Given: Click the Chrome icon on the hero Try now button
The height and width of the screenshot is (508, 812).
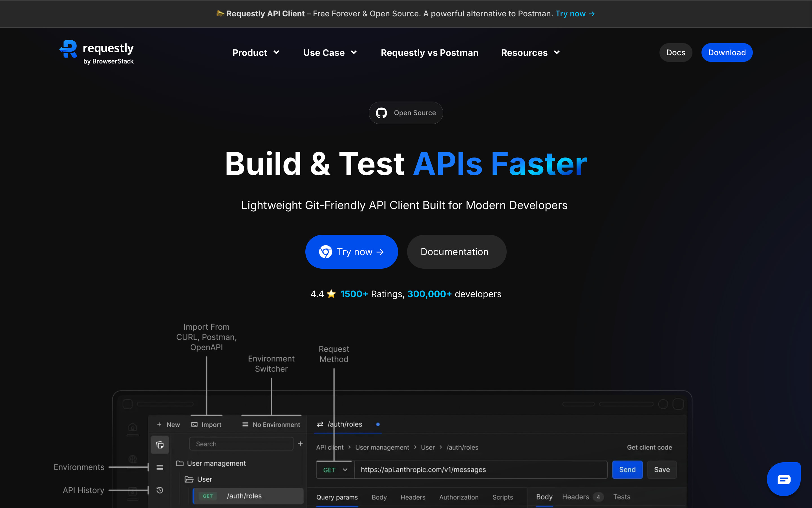Looking at the screenshot, I should 325,252.
